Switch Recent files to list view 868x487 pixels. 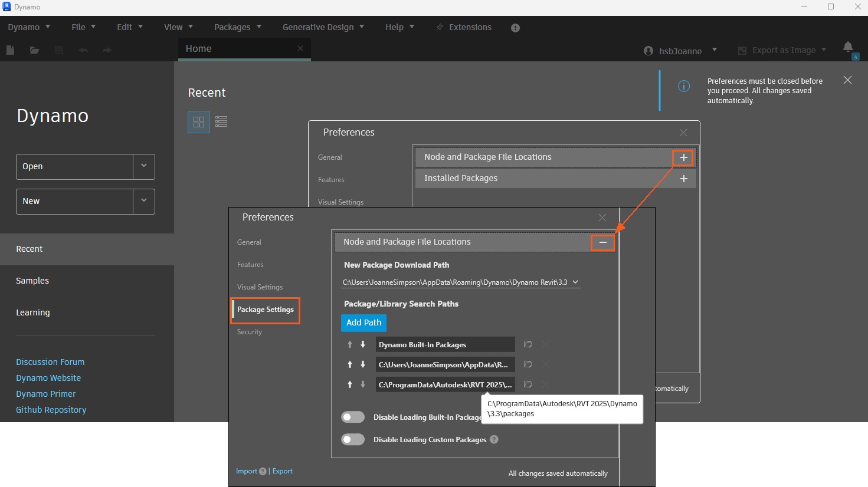(x=221, y=121)
